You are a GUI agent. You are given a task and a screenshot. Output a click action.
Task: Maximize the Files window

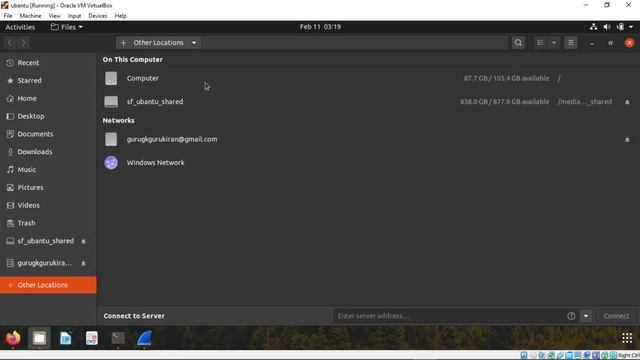pos(610,43)
